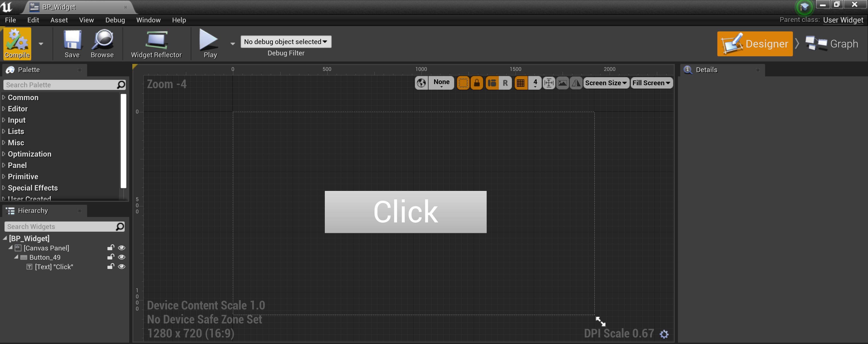
Task: Open the Window menu
Action: [x=148, y=20]
